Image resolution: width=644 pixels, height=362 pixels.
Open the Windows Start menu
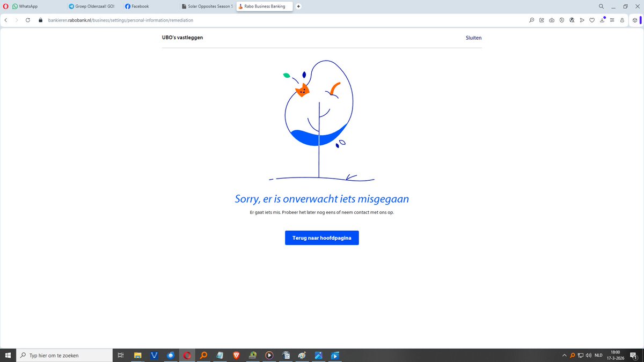point(8,355)
